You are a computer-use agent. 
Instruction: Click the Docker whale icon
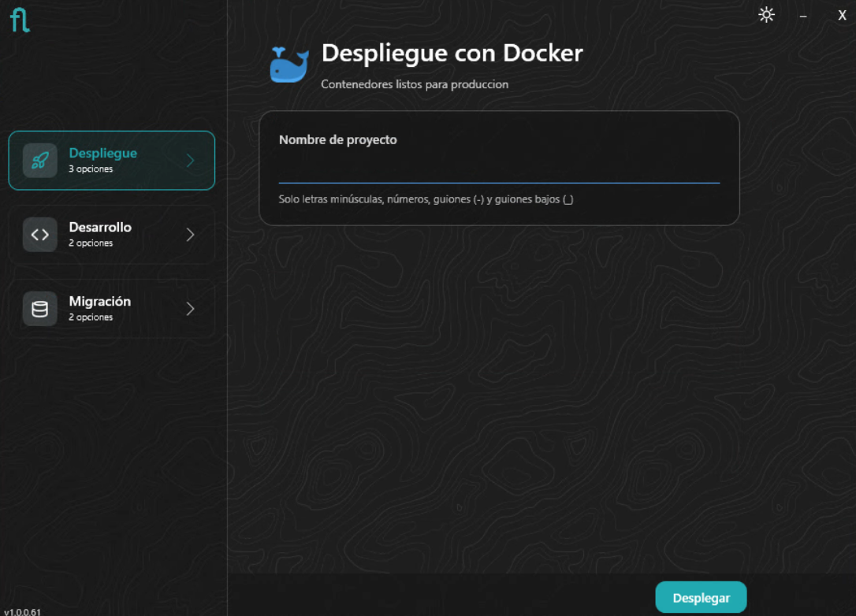(x=289, y=65)
